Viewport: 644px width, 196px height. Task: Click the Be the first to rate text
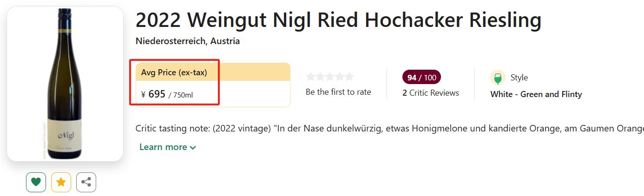338,92
